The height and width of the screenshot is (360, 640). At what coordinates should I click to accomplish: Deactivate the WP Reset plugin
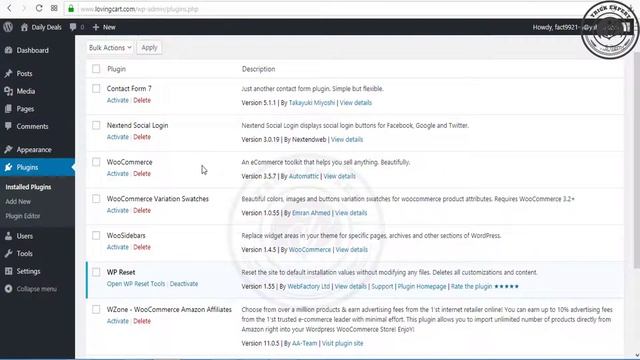184,284
